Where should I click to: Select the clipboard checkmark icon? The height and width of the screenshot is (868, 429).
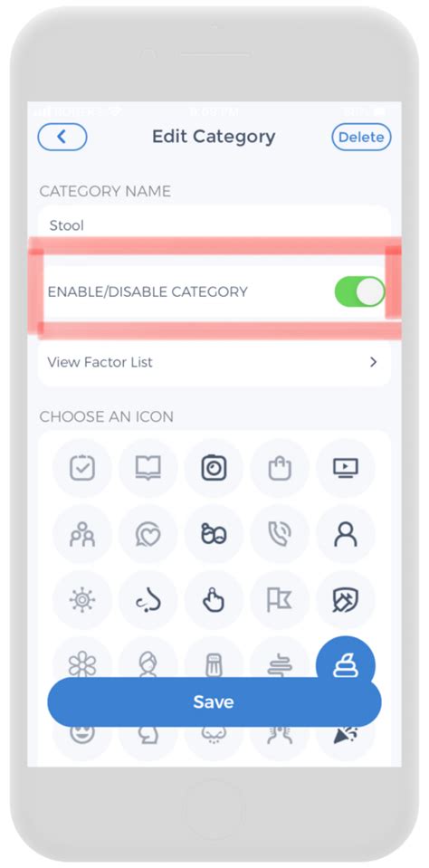(x=82, y=468)
